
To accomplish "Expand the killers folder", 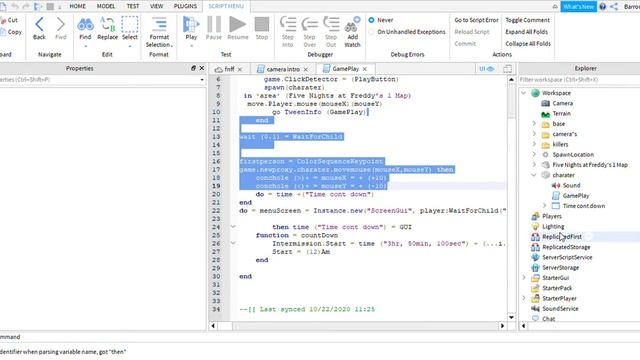I will click(x=534, y=144).
